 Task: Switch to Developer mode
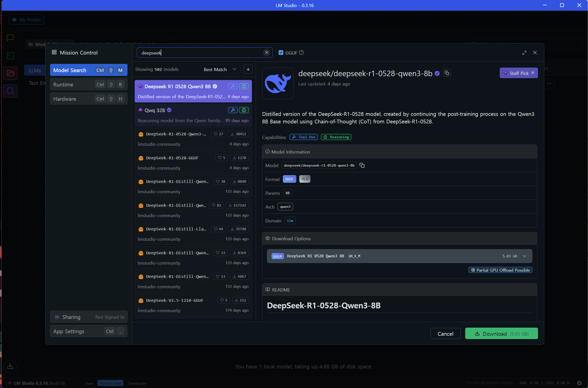[137, 383]
